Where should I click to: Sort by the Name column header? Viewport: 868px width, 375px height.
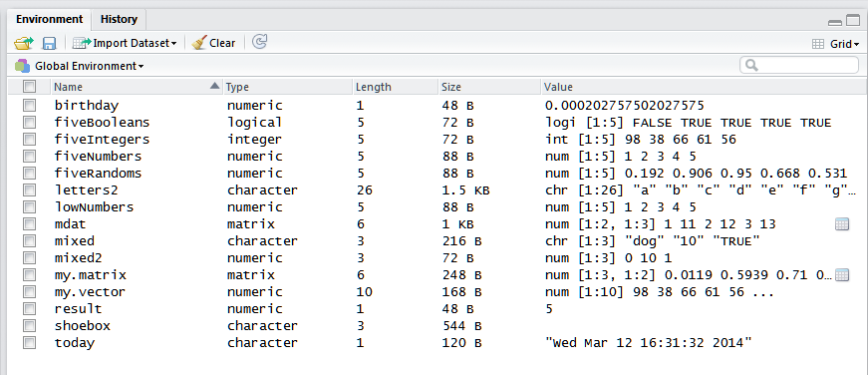[137, 87]
